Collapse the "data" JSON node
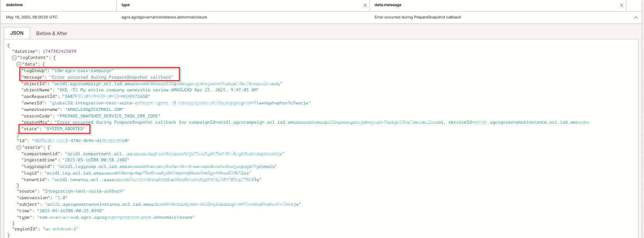Screen dimensions: 644x238 coord(19,64)
